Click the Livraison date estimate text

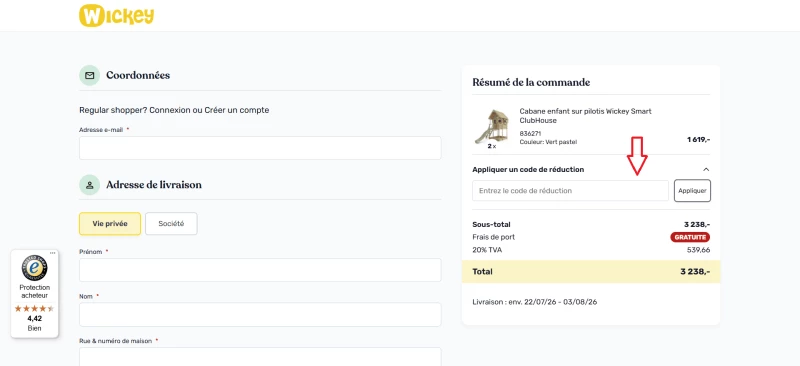click(x=535, y=302)
